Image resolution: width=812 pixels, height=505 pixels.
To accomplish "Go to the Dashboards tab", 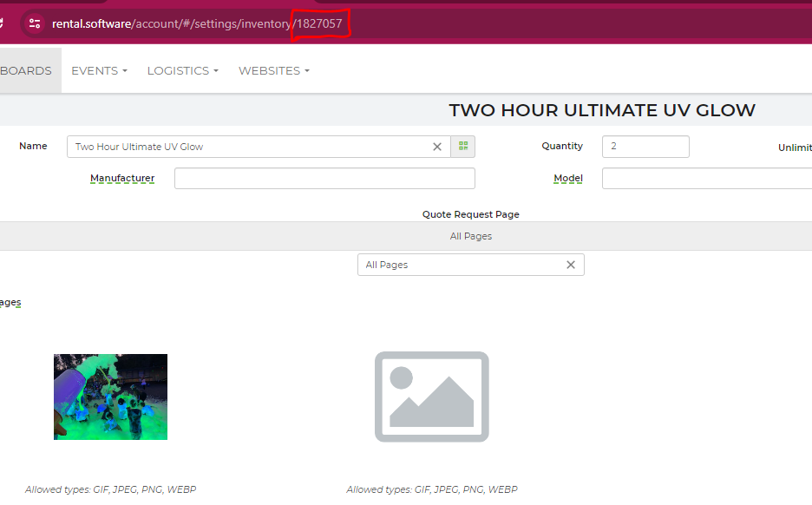I will 26,70.
